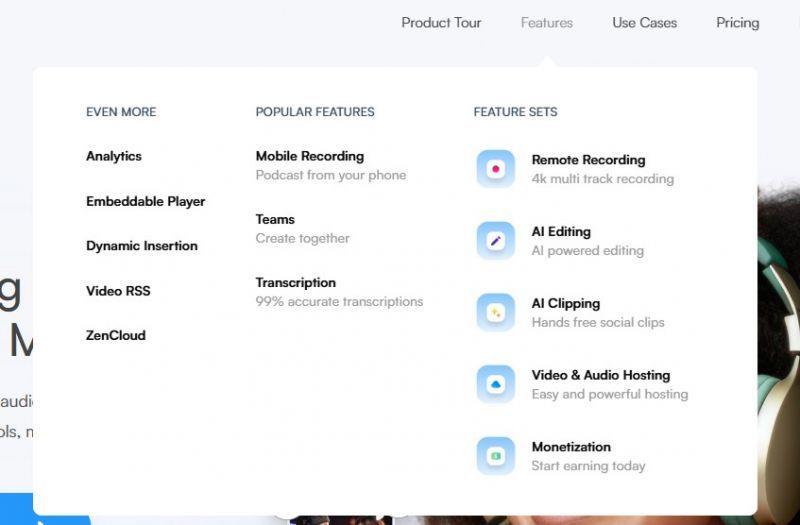This screenshot has width=800, height=525.
Task: Open Product Tour in navigation bar
Action: click(x=441, y=23)
